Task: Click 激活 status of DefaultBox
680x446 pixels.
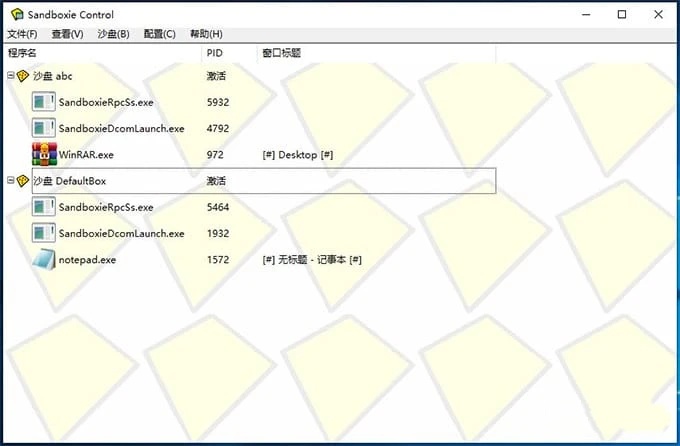Action: (216, 181)
